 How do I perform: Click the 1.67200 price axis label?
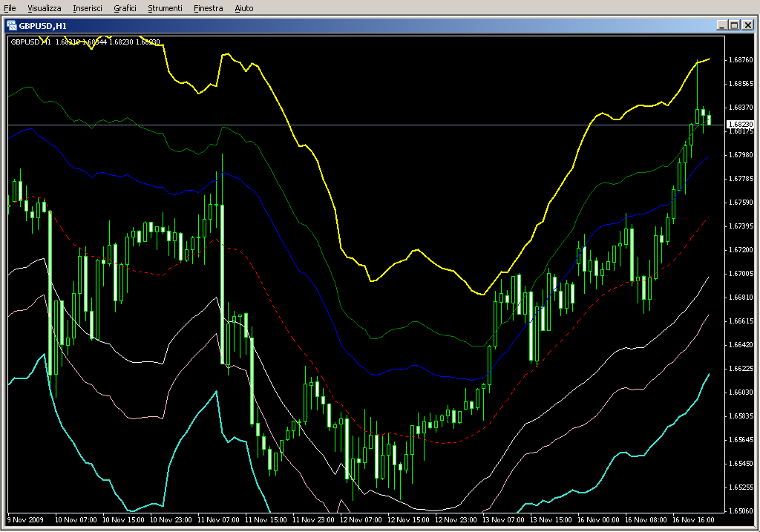(741, 250)
